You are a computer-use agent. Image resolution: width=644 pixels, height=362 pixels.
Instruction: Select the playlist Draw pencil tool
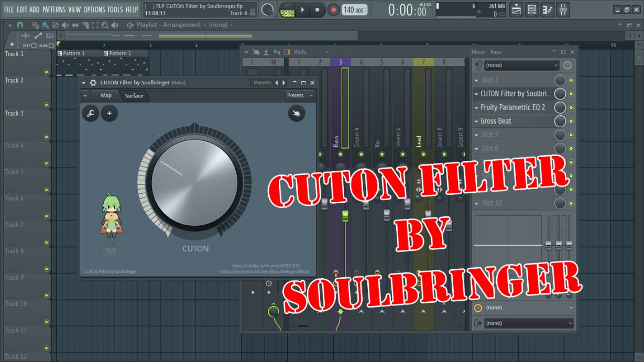point(35,25)
